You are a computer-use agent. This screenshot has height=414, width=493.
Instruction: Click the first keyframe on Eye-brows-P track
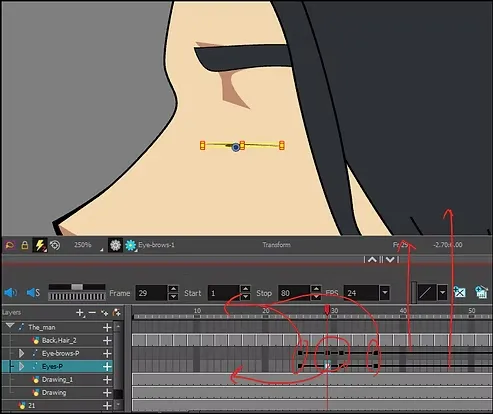click(300, 353)
